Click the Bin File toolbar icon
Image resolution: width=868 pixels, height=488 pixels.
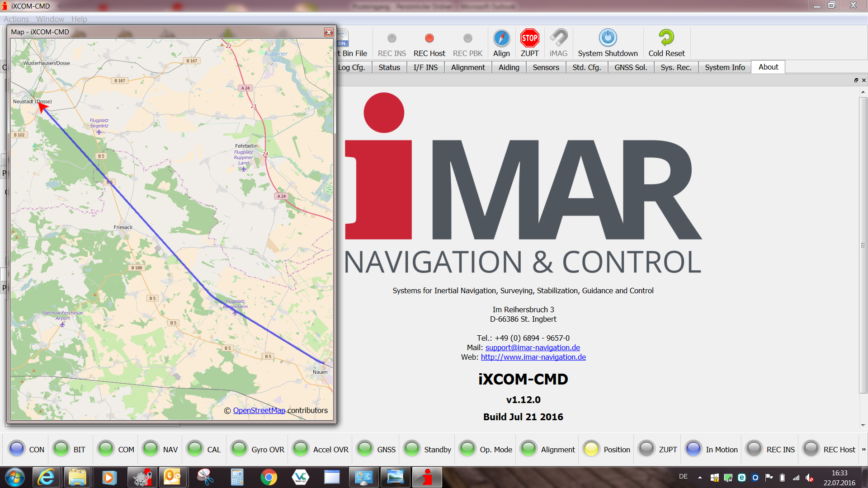[342, 38]
